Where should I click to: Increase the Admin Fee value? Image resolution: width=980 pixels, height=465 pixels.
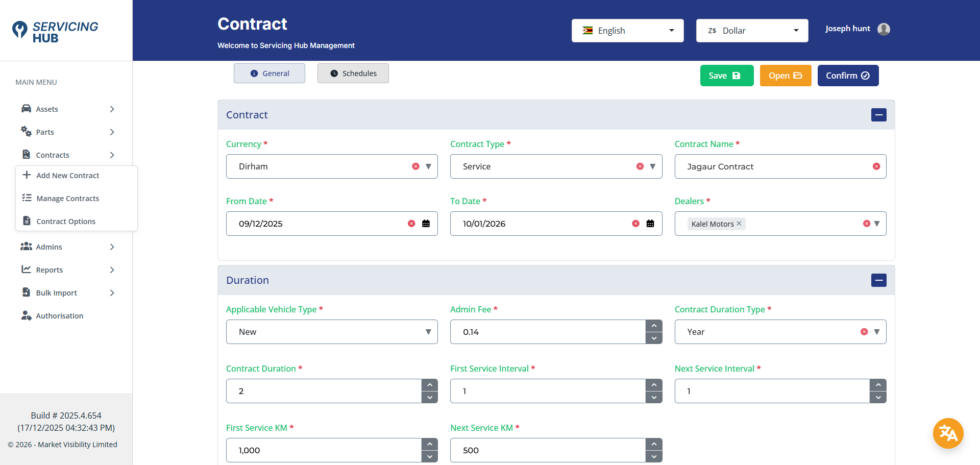pyautogui.click(x=654, y=326)
